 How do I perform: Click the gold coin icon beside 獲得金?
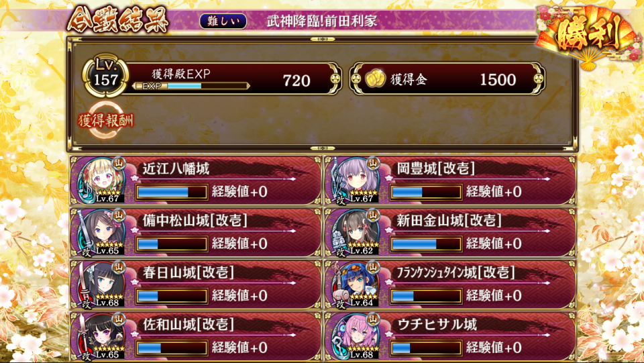click(375, 79)
